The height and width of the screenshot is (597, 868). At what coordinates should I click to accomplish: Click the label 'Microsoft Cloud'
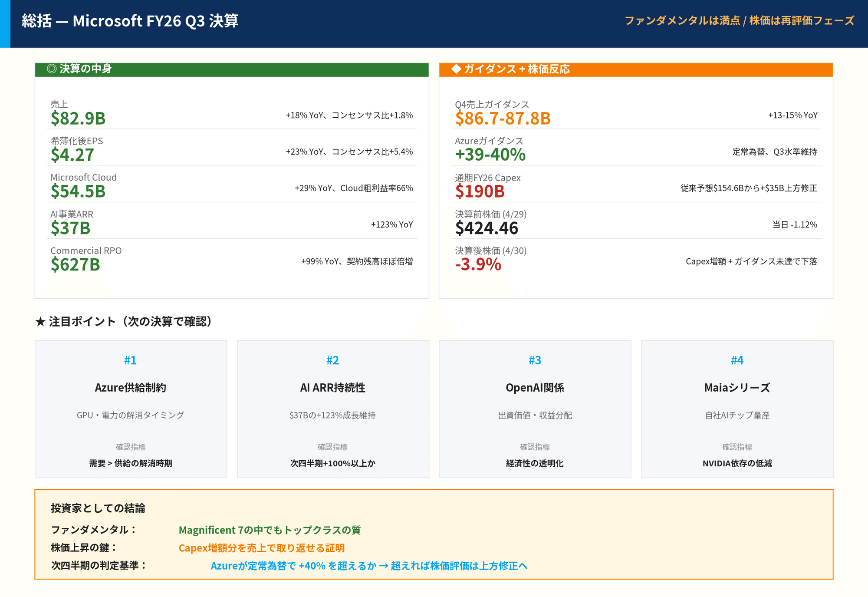84,177
